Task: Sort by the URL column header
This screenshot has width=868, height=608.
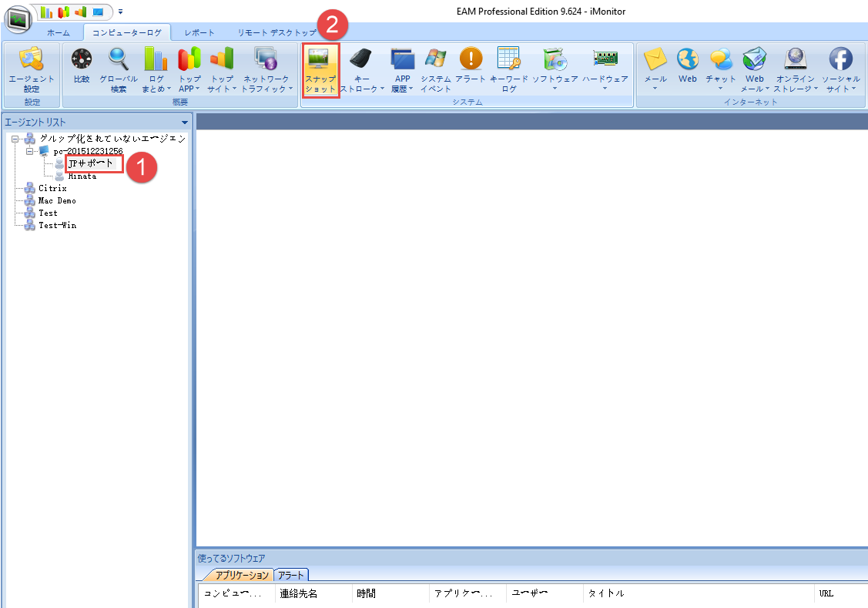Action: 841,593
